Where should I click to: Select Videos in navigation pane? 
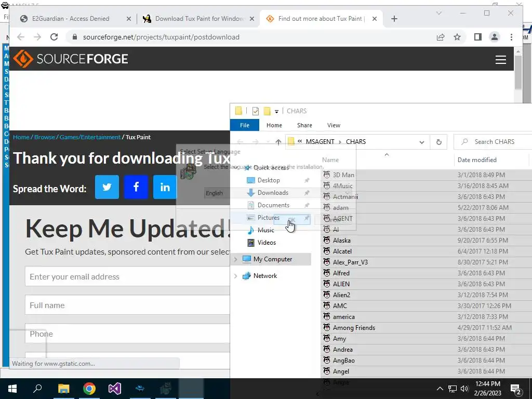click(267, 243)
